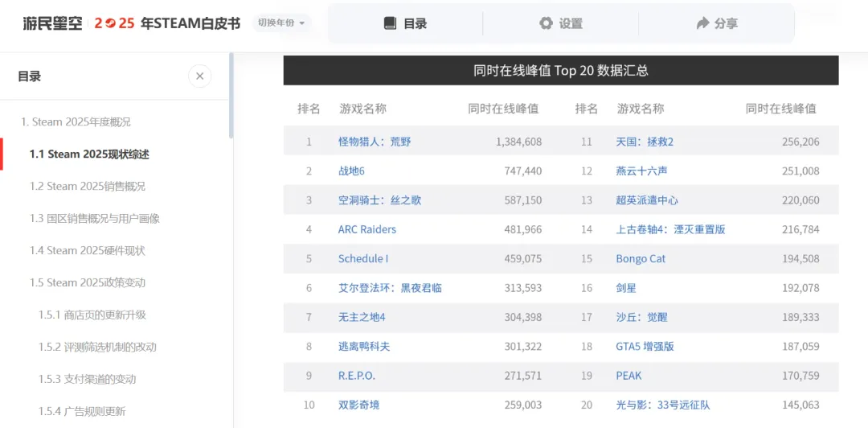Screen dimensions: 868x428
Task: Open the R.E.P.O. game link
Action: [357, 376]
